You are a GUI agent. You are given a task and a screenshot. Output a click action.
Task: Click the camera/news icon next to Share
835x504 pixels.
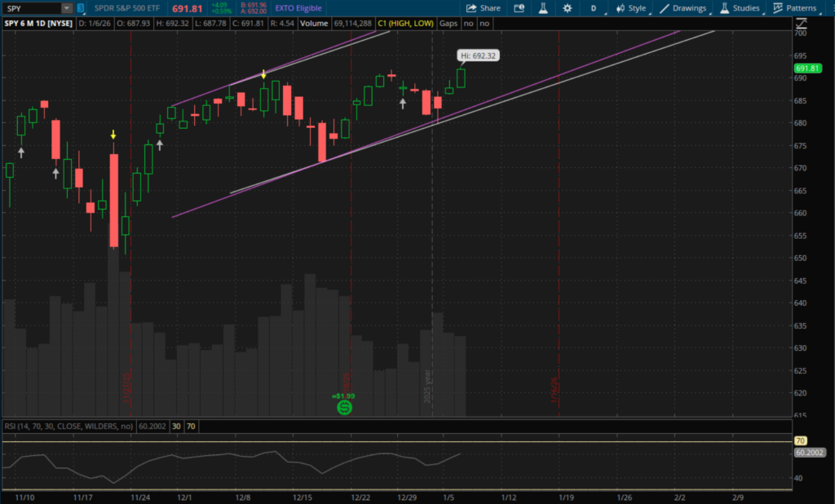pos(518,8)
